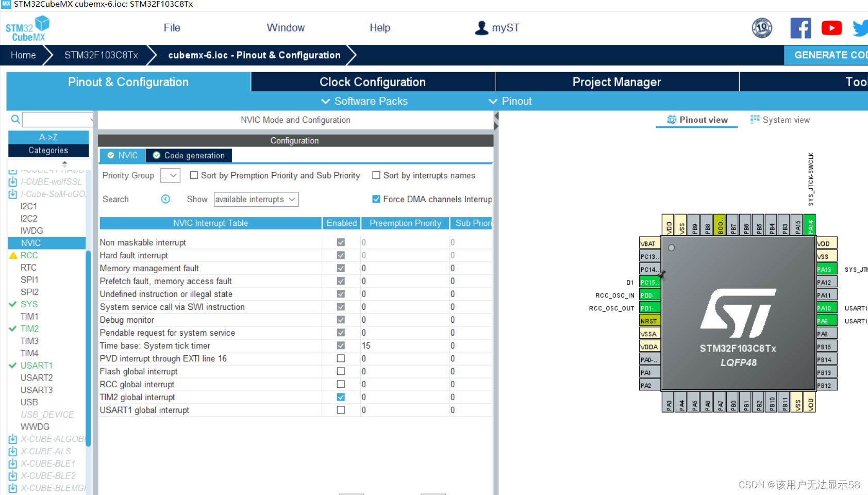This screenshot has width=868, height=495.
Task: Show peripherals by Categories
Action: tap(48, 150)
